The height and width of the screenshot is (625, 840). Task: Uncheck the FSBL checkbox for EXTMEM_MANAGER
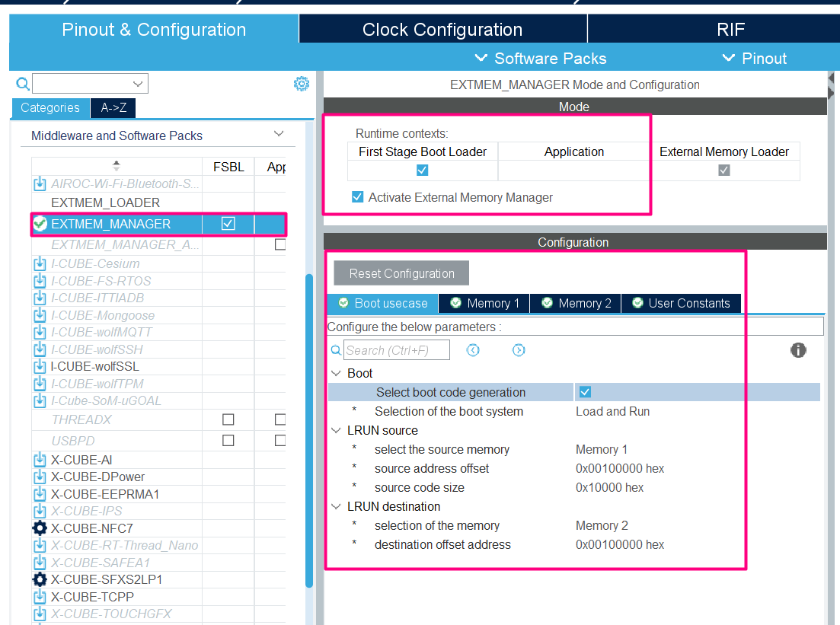228,224
